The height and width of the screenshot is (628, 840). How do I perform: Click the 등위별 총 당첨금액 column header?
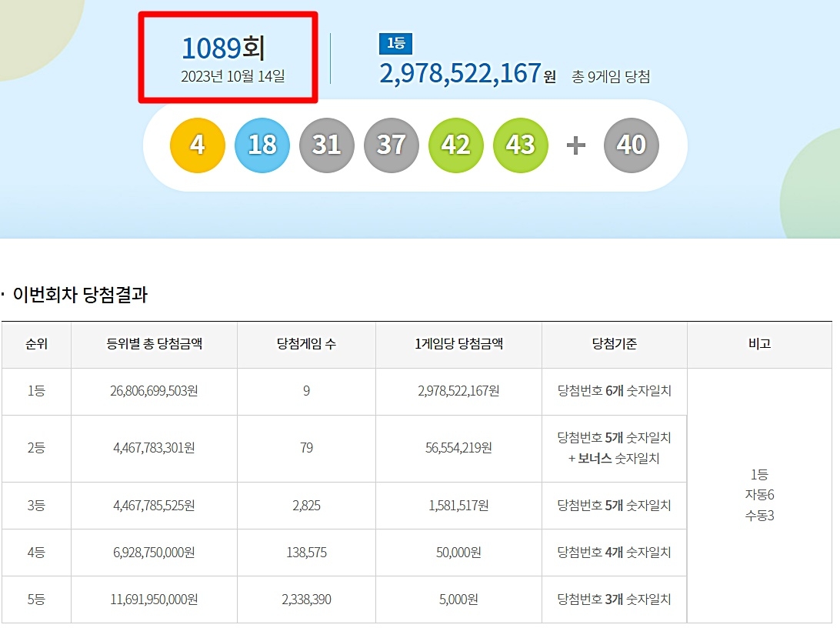(x=155, y=344)
